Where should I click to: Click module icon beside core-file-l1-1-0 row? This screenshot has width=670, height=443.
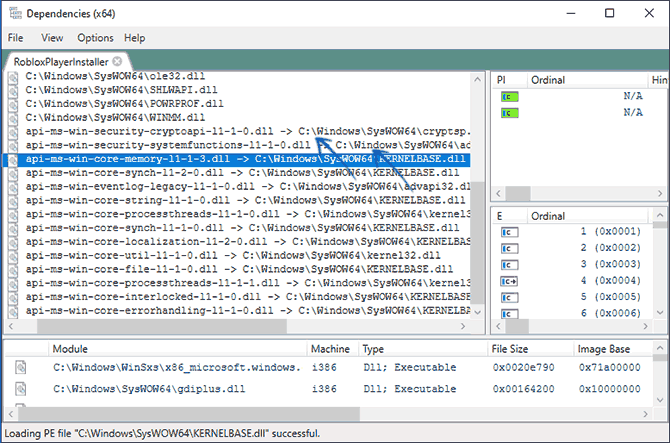click(x=13, y=270)
